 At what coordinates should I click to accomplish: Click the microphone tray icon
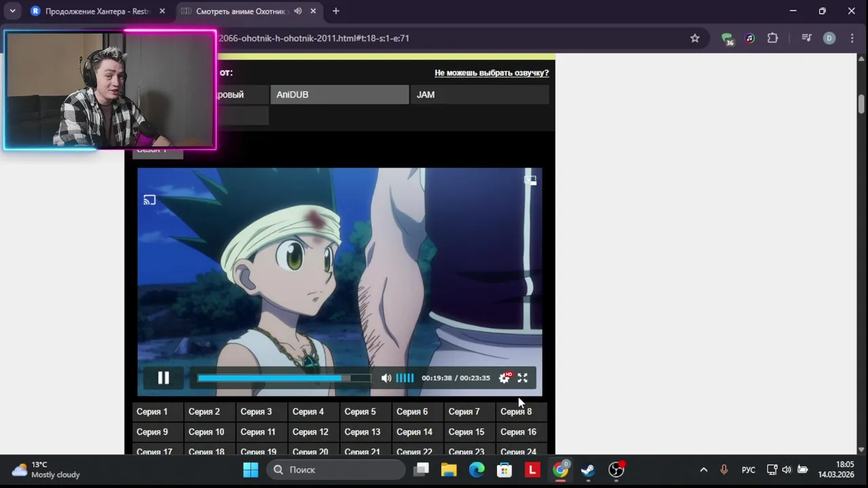(724, 470)
